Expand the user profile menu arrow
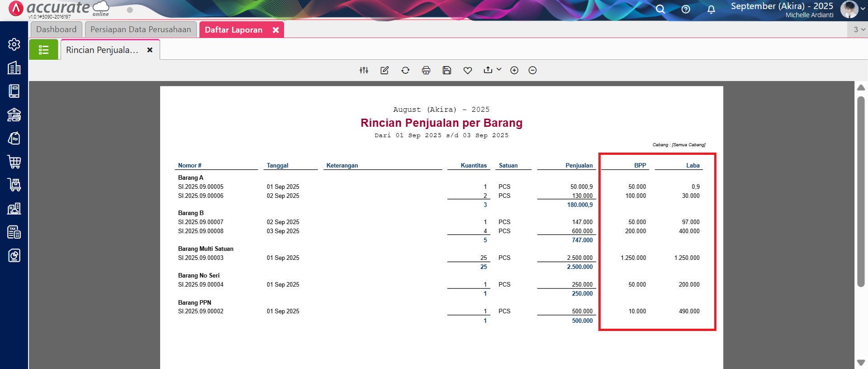868x369 pixels. coord(863,9)
